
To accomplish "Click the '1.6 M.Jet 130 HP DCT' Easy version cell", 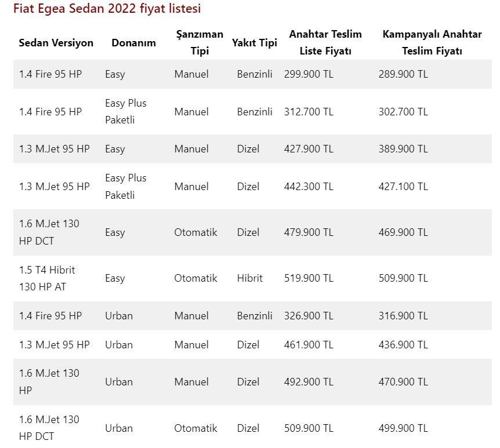I will pos(49,232).
